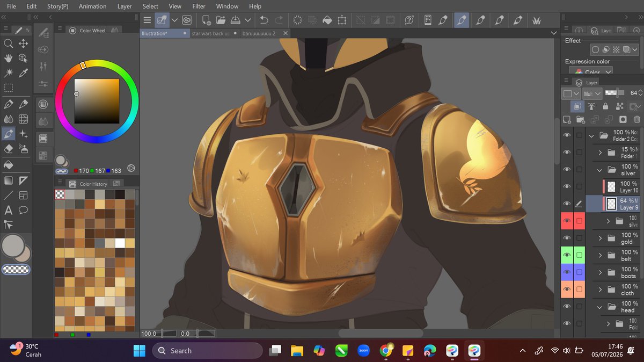Switch to the baruuuuuuuu 2 tab
644x362 pixels.
(x=259, y=33)
